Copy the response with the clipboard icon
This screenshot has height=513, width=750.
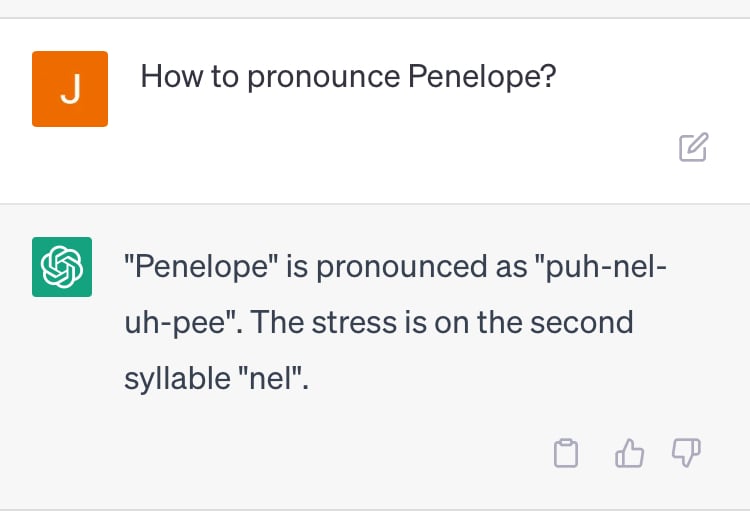(566, 453)
